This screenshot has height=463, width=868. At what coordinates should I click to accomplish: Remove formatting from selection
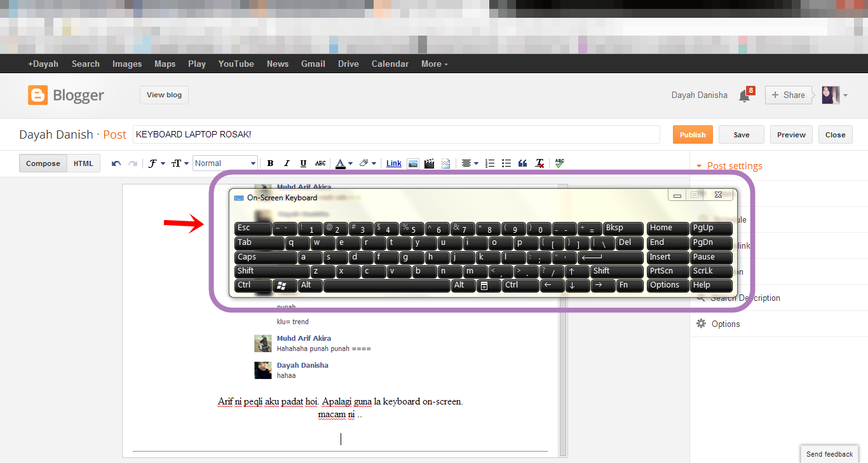[x=539, y=163]
